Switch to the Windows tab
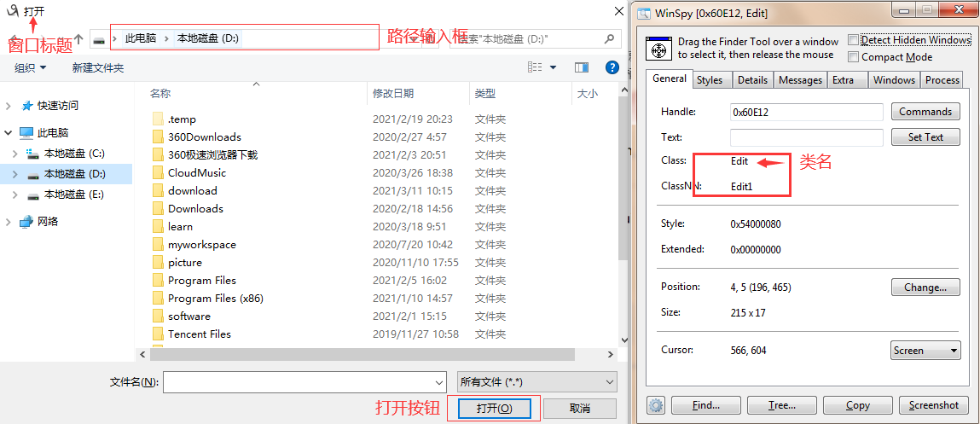Screen dimensions: 980x424 tap(895, 80)
